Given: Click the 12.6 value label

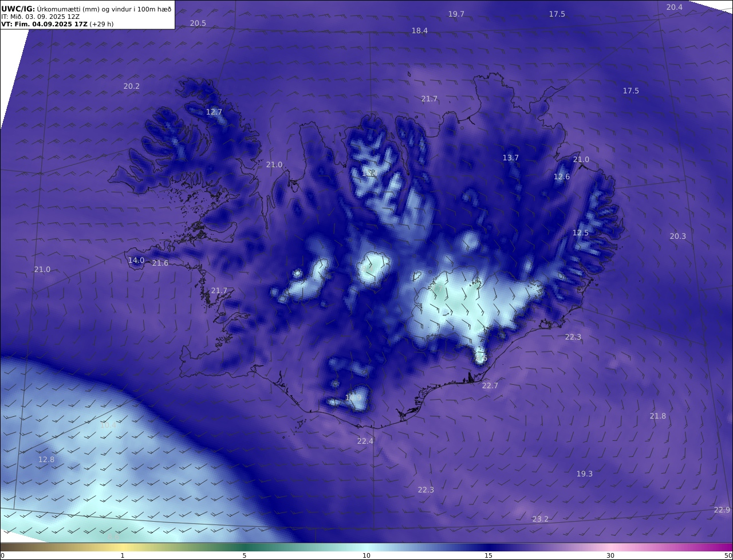Looking at the screenshot, I should tap(561, 176).
